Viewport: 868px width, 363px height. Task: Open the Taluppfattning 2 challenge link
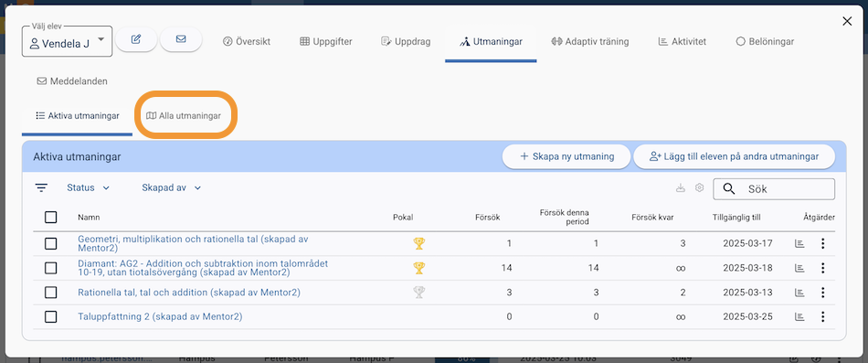click(x=160, y=317)
